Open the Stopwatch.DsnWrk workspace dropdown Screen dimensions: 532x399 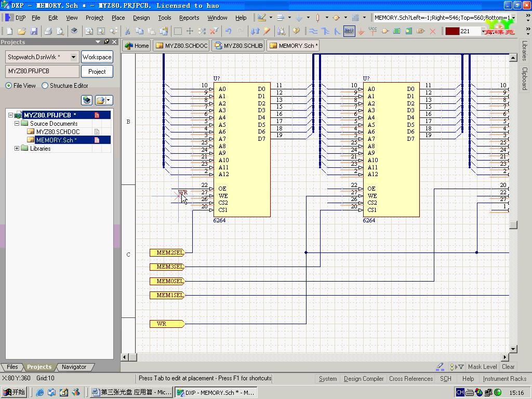pos(73,57)
